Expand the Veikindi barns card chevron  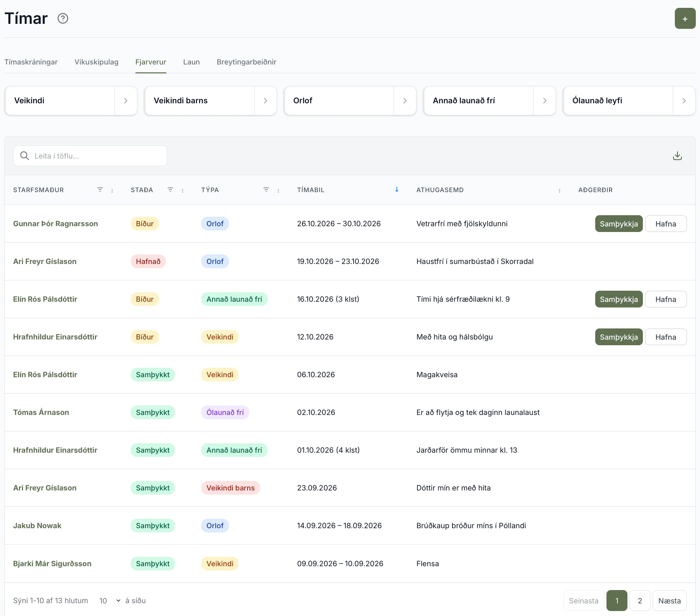(265, 101)
